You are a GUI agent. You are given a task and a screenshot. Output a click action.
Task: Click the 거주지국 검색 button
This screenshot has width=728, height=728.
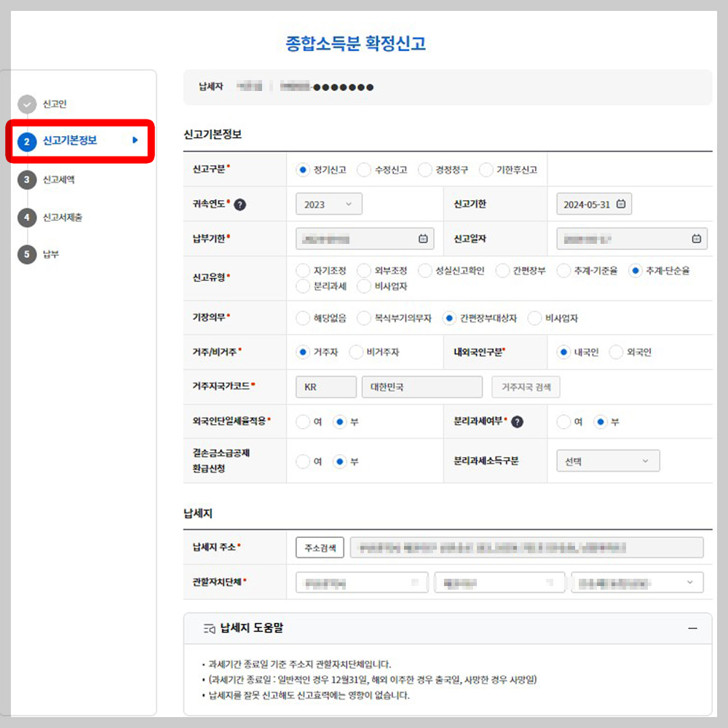tap(526, 387)
